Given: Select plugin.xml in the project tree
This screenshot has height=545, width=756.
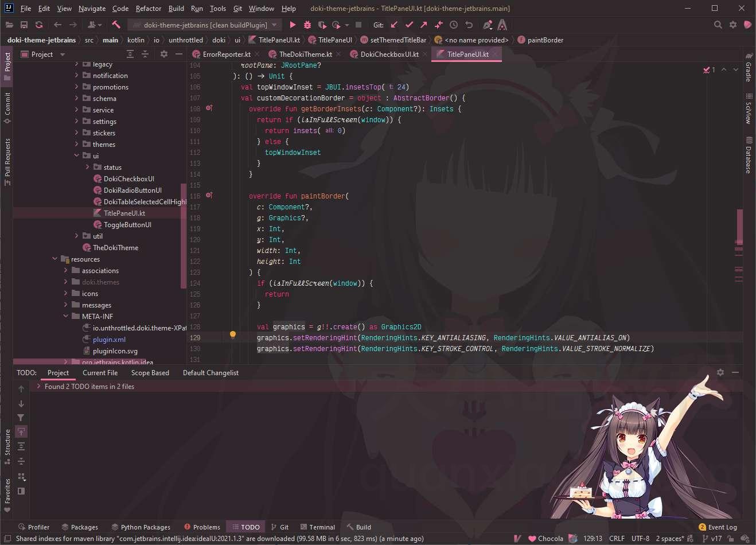Looking at the screenshot, I should [x=109, y=339].
